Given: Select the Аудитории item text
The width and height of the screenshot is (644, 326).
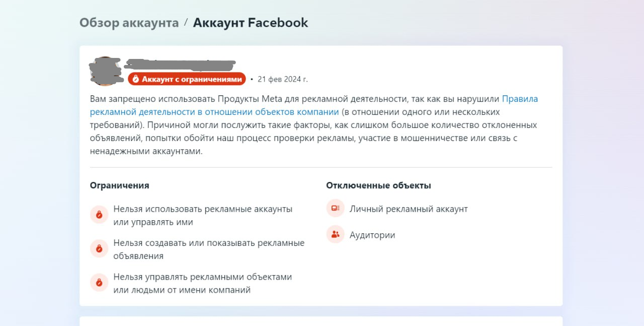Looking at the screenshot, I should (x=372, y=235).
